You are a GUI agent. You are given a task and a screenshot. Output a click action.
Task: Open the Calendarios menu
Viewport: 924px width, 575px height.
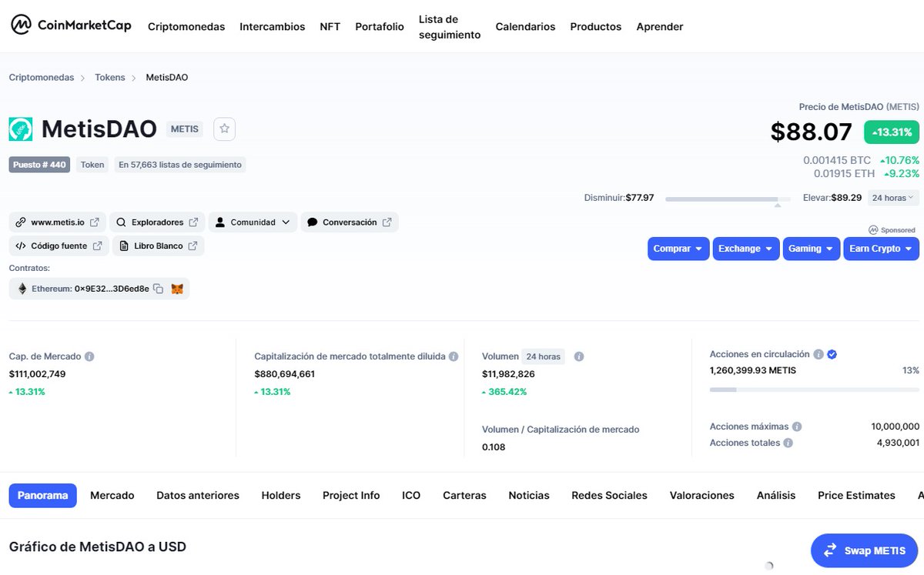(x=525, y=26)
